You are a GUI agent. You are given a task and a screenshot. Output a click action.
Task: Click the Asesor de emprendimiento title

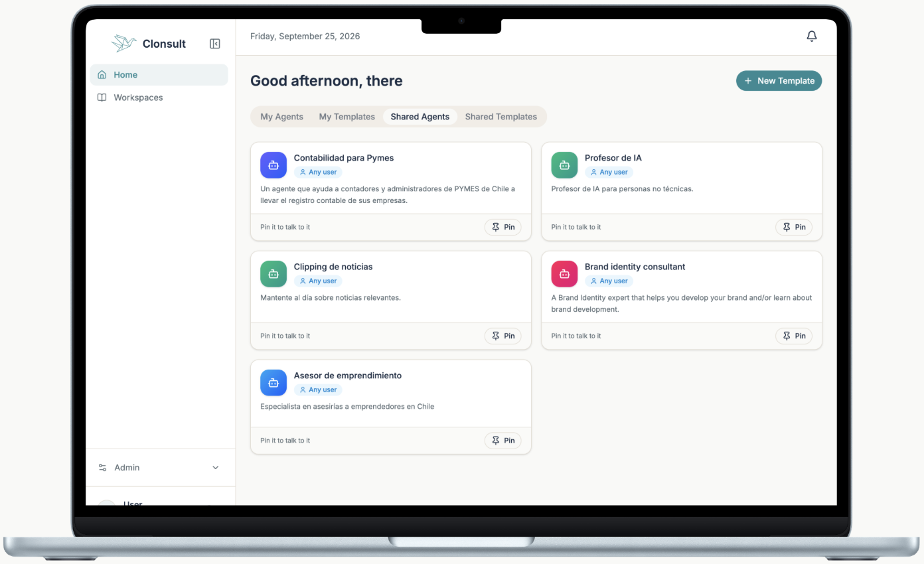(x=348, y=376)
